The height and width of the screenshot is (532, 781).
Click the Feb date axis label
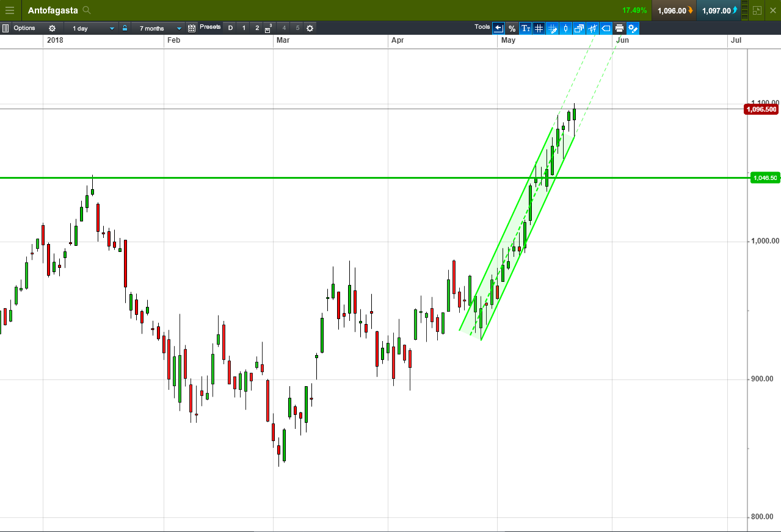click(x=174, y=40)
